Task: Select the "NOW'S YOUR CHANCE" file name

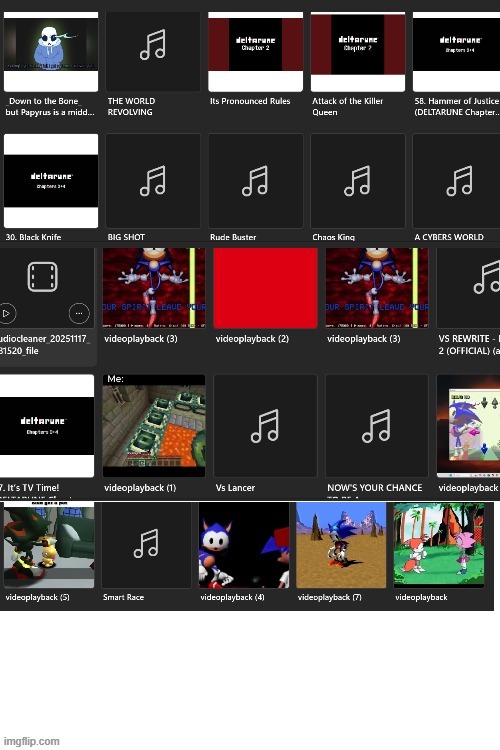Action: (375, 488)
